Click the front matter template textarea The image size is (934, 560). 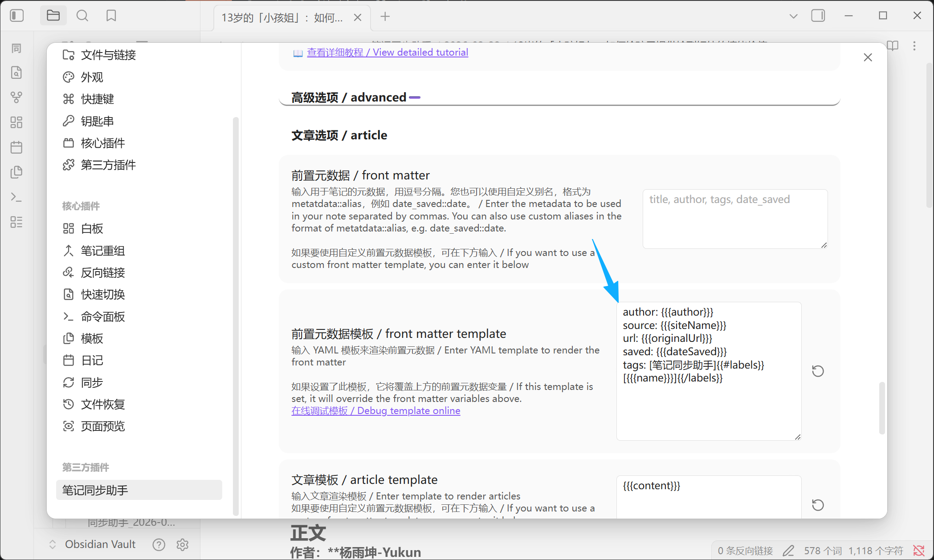tap(709, 371)
